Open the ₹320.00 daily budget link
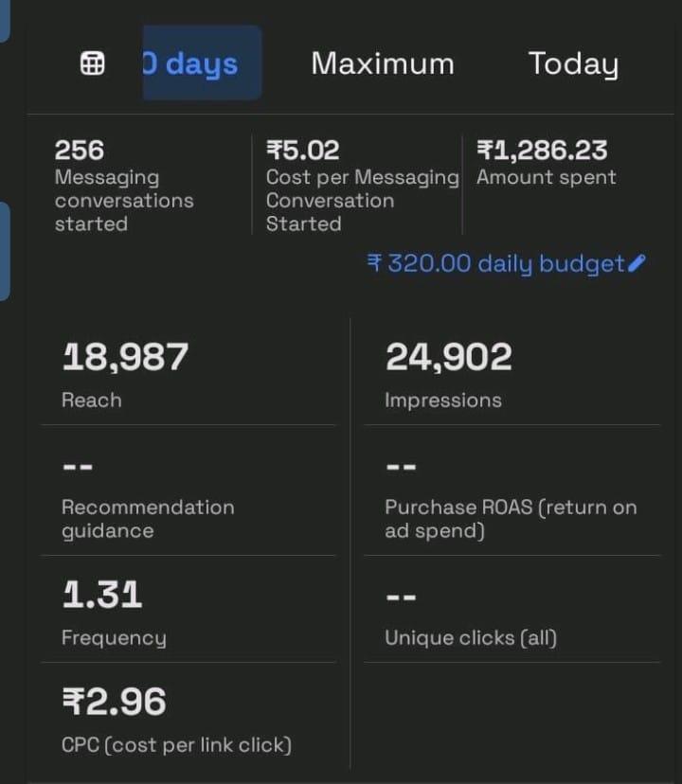 495,263
